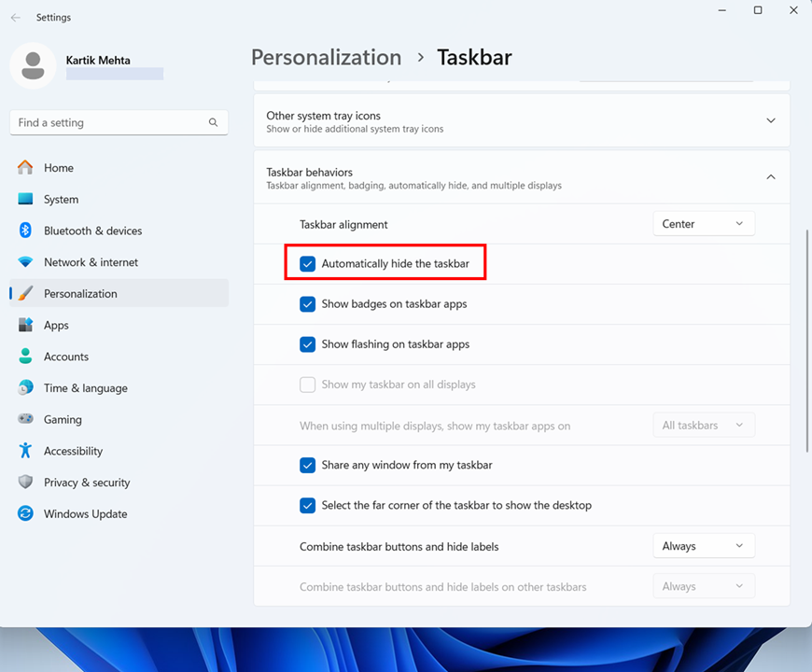Click Personalization breadcrumb link
Image resolution: width=812 pixels, height=672 pixels.
pos(327,58)
